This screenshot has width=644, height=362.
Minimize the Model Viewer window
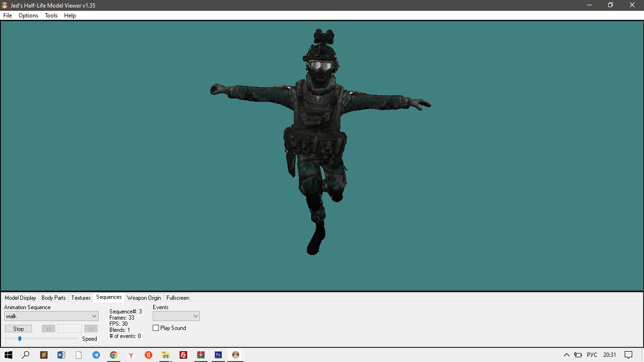[x=589, y=5]
